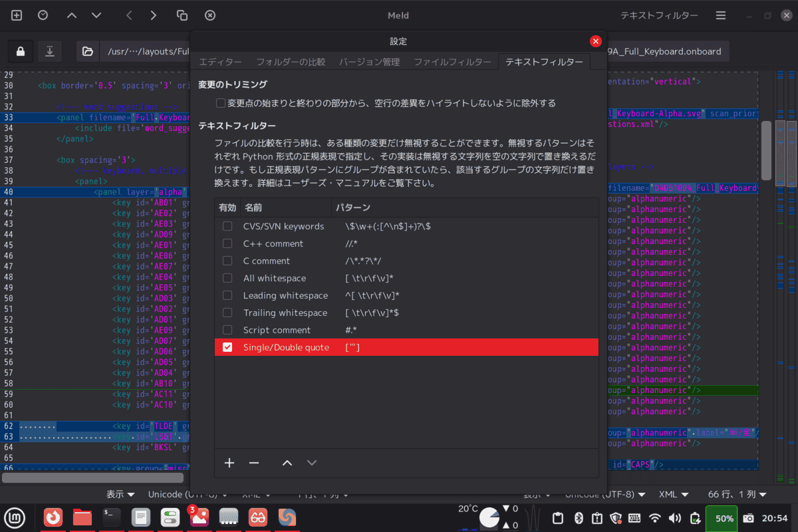Select the Leading whitespace filter name
The height and width of the screenshot is (532, 798).
click(285, 295)
